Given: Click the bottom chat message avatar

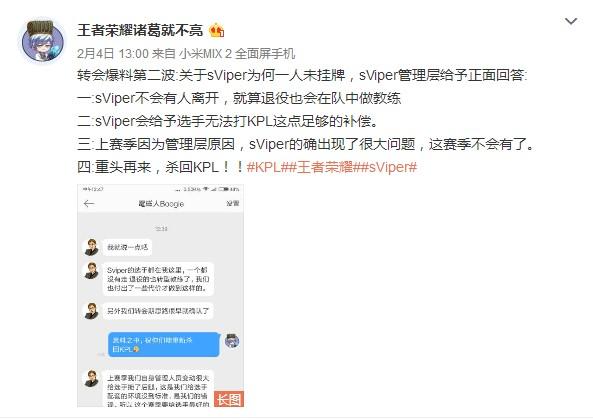Looking at the screenshot, I should 91,379.
